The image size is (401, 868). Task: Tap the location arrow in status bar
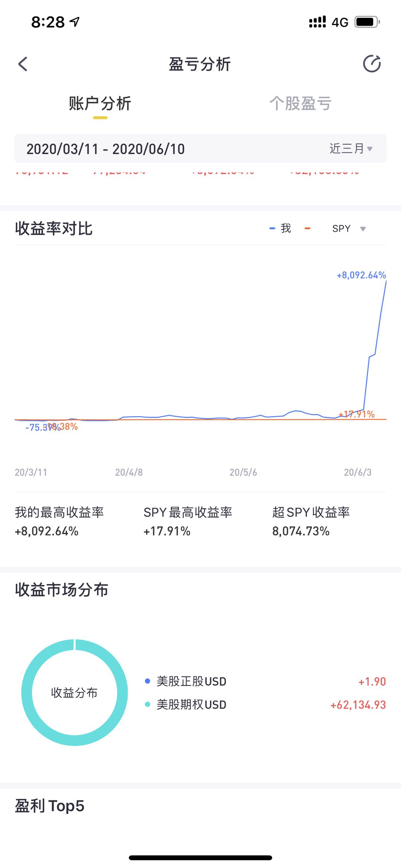click(75, 22)
